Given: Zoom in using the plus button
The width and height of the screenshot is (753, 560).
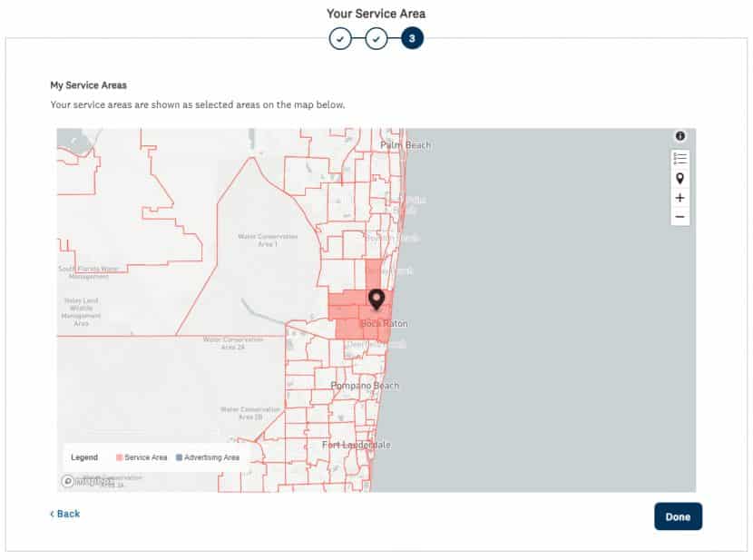Looking at the screenshot, I should (x=680, y=198).
